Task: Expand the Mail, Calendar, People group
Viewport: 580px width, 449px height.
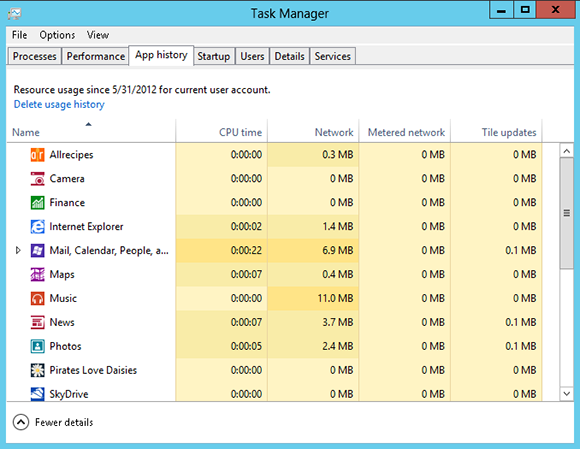Action: 18,250
